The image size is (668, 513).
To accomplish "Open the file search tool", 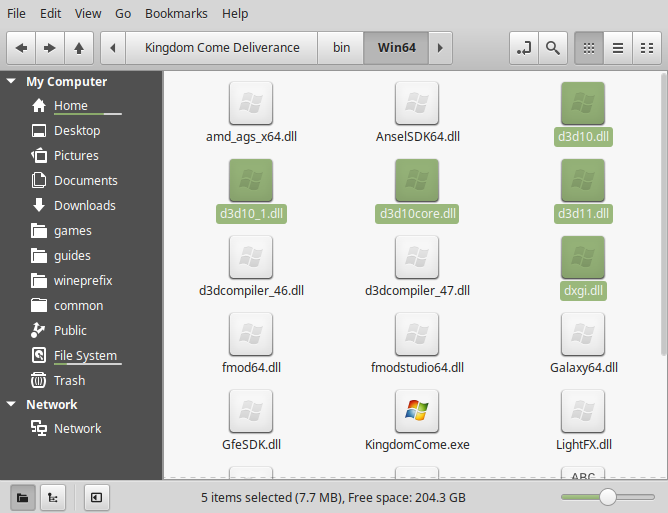I will tap(553, 48).
